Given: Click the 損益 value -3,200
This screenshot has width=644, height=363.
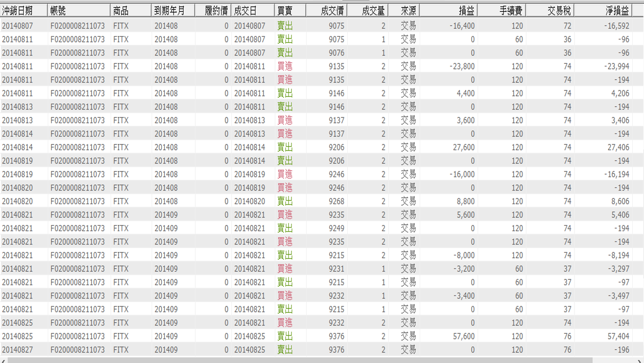Looking at the screenshot, I should point(464,269).
